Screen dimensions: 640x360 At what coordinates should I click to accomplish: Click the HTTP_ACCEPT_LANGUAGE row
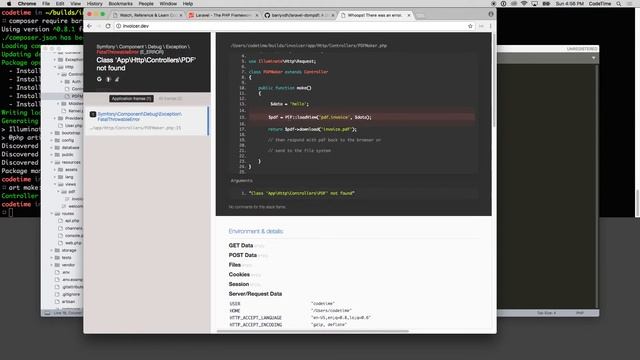300,318
